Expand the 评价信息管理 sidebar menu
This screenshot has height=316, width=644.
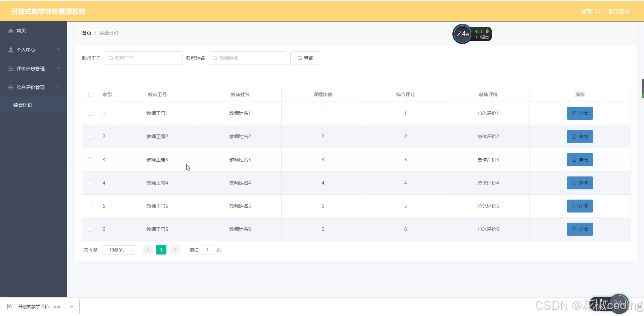[x=34, y=69]
